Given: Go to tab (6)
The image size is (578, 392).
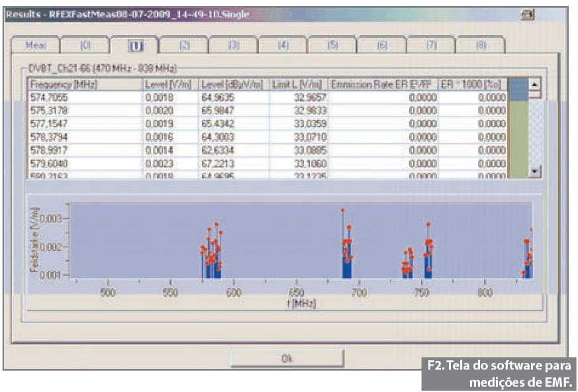Looking at the screenshot, I should (x=382, y=45).
